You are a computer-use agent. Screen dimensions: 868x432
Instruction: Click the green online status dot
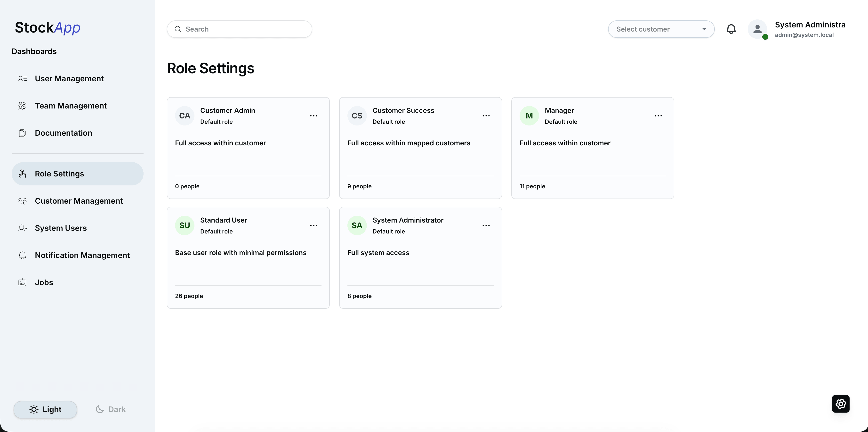point(765,37)
